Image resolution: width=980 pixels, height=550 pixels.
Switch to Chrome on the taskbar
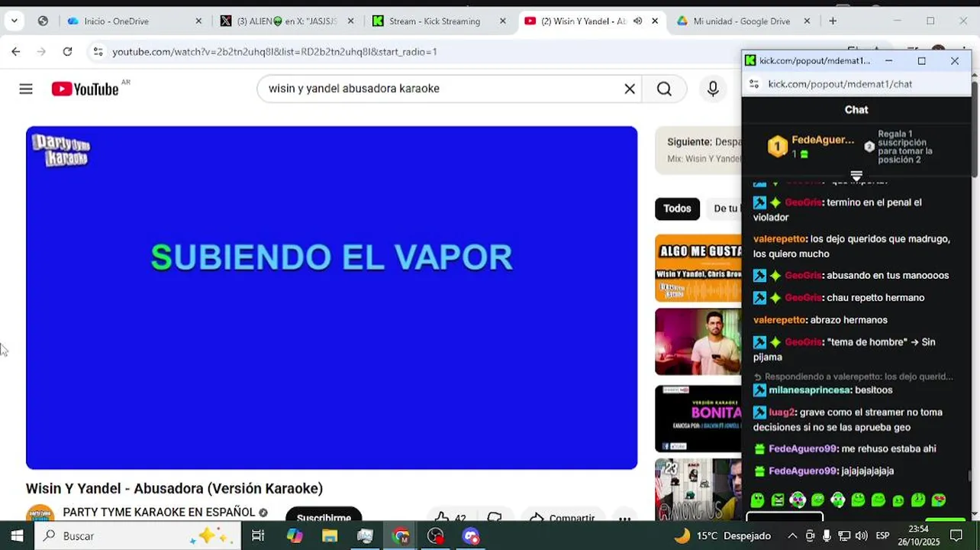pyautogui.click(x=401, y=536)
